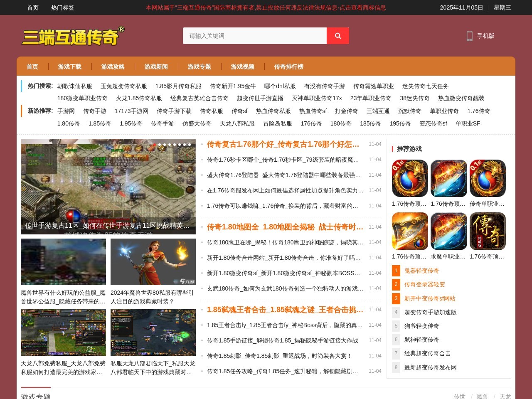Open hot search 朝歌诛仙私服
Viewport: 532px width, 399px height.
(x=75, y=86)
